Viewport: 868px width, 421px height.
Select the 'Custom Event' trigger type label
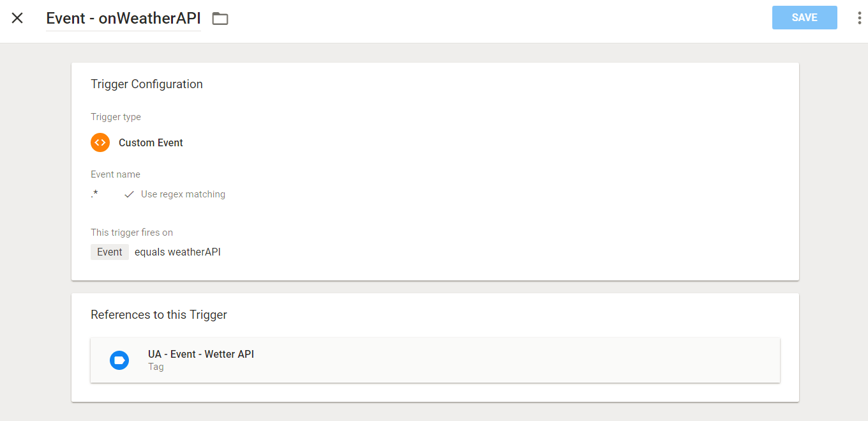pyautogui.click(x=151, y=142)
